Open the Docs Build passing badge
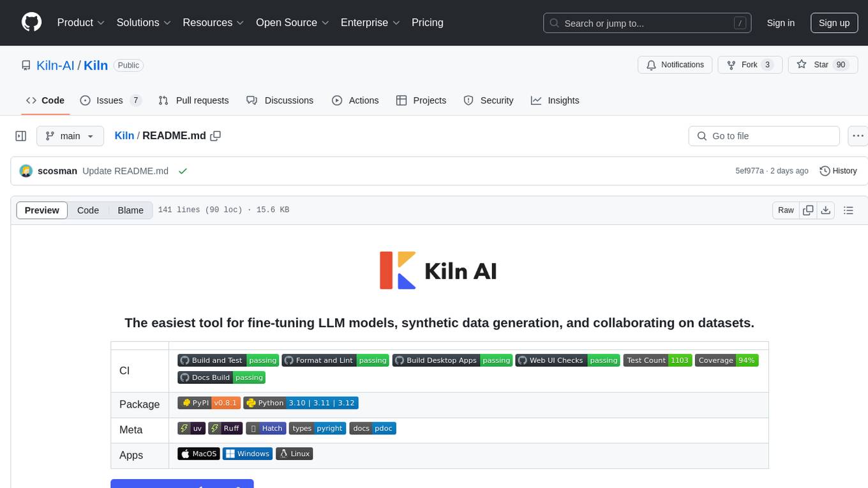Image resolution: width=868 pixels, height=488 pixels. pos(221,377)
